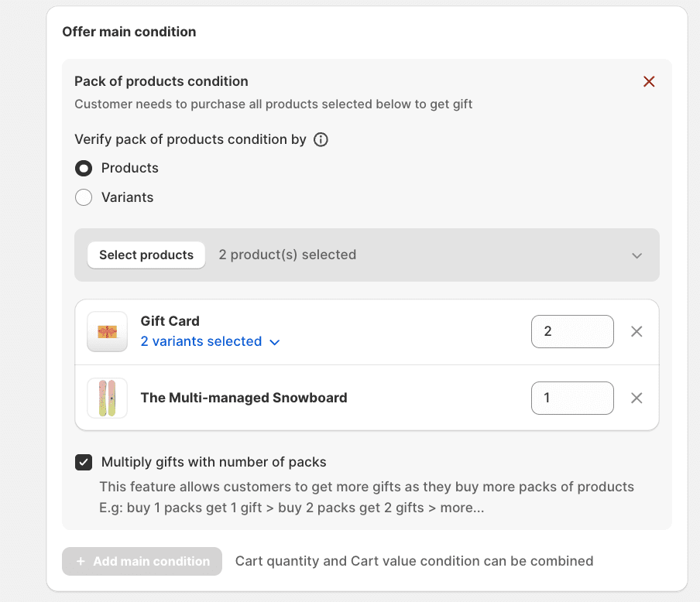
Task: Remove the Pack of products condition
Action: tap(649, 81)
